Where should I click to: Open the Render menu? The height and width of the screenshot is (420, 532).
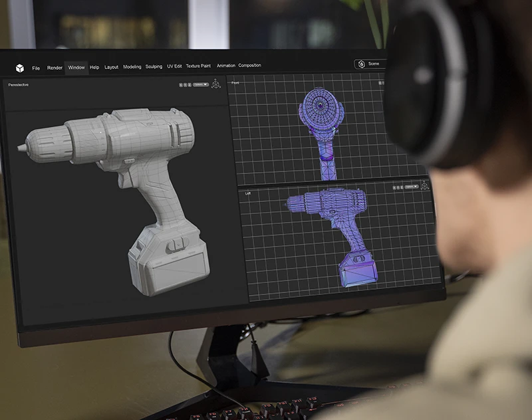tap(55, 68)
